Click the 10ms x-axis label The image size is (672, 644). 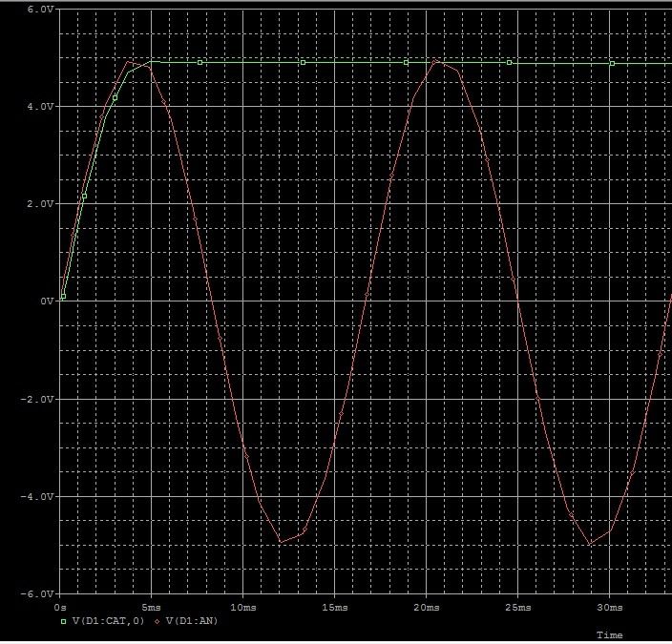click(243, 608)
